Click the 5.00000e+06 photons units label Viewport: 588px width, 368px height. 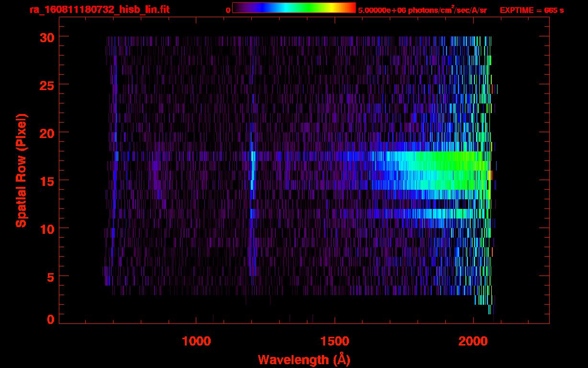coord(422,10)
